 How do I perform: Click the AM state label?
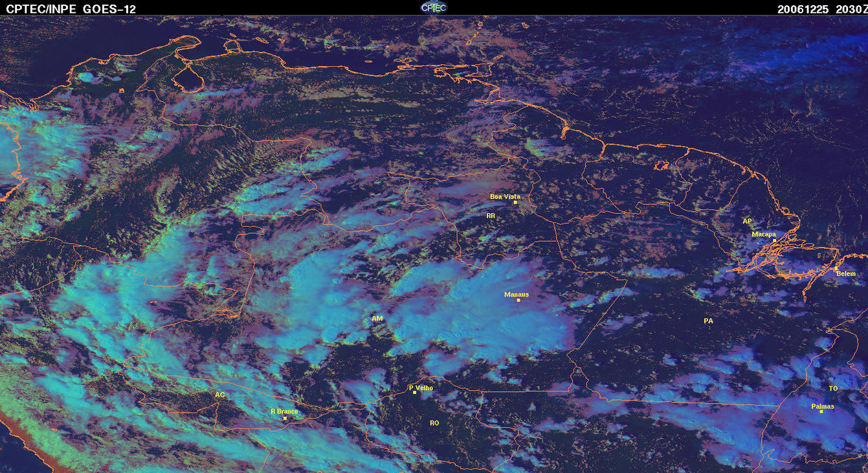coord(377,319)
